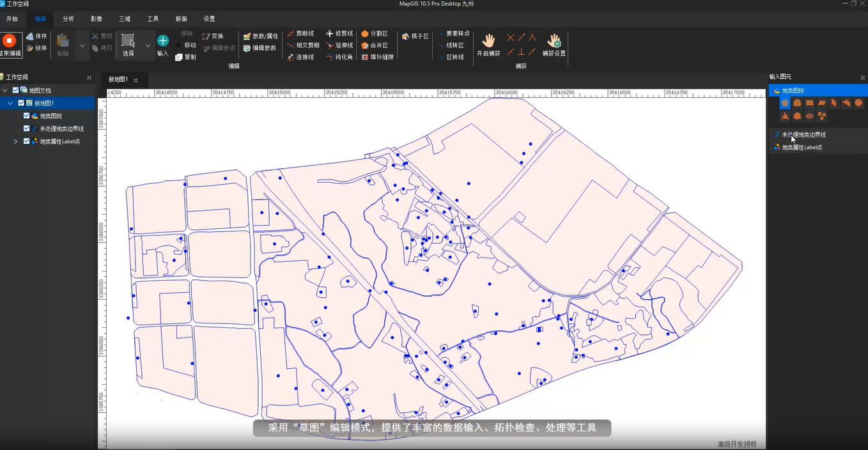Choose the rectangle region input shape
This screenshot has width=868, height=450.
tap(809, 103)
